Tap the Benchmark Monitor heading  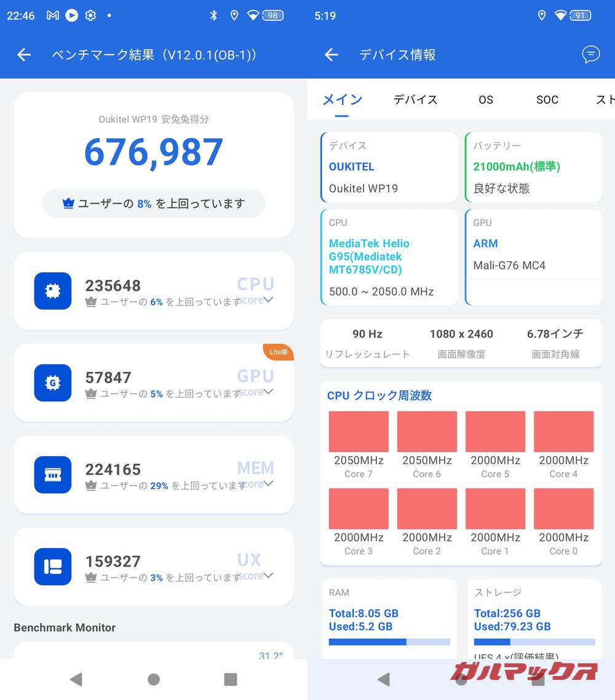click(65, 627)
